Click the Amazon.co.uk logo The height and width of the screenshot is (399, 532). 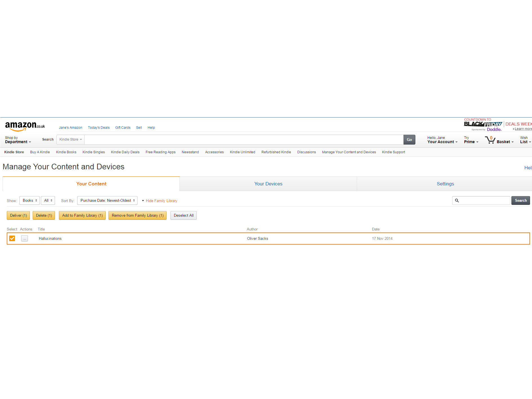(x=25, y=126)
